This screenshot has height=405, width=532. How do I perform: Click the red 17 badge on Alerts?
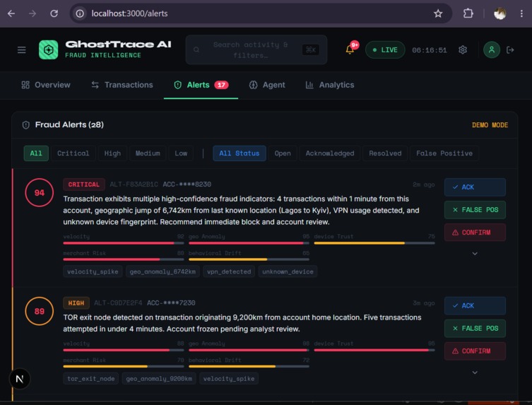click(x=221, y=85)
